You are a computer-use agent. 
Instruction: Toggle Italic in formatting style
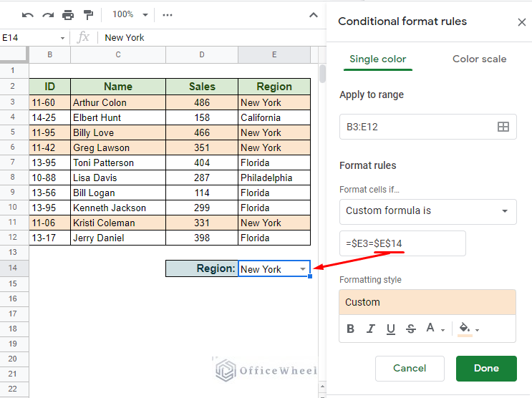pos(371,329)
